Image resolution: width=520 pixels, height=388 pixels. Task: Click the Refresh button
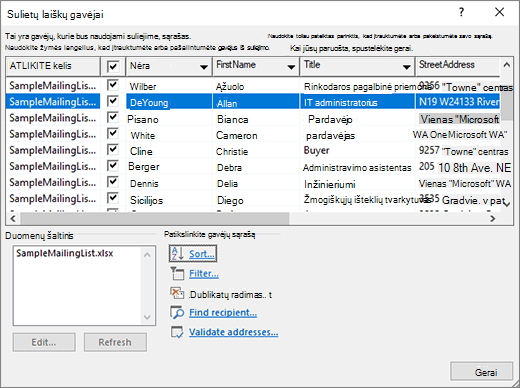point(115,342)
